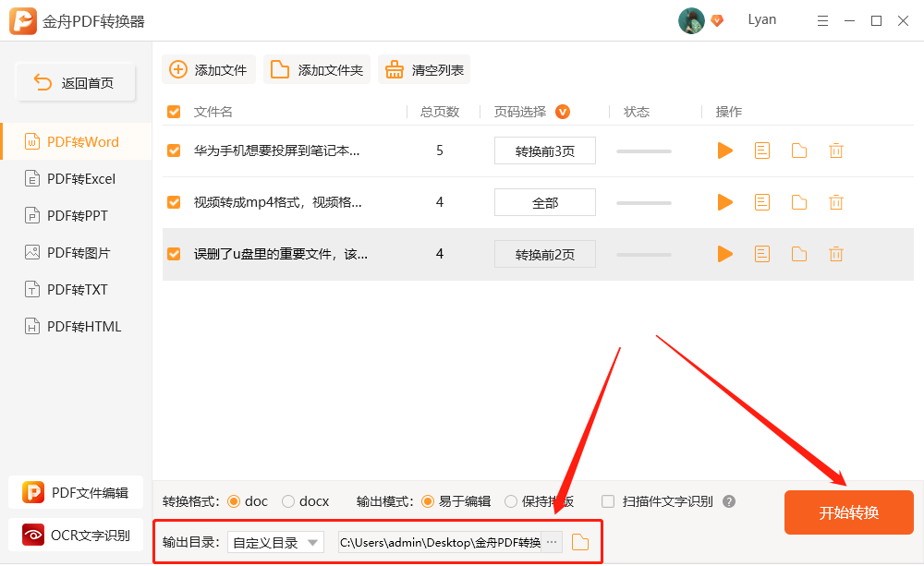
Task: Click the 金舟PDF转换器 app logo
Action: pyautogui.click(x=23, y=21)
